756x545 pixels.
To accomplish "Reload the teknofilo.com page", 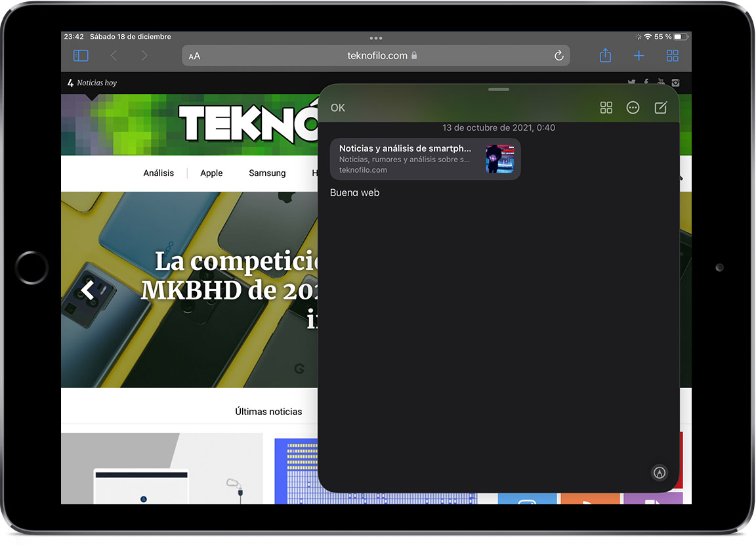I will click(x=559, y=56).
